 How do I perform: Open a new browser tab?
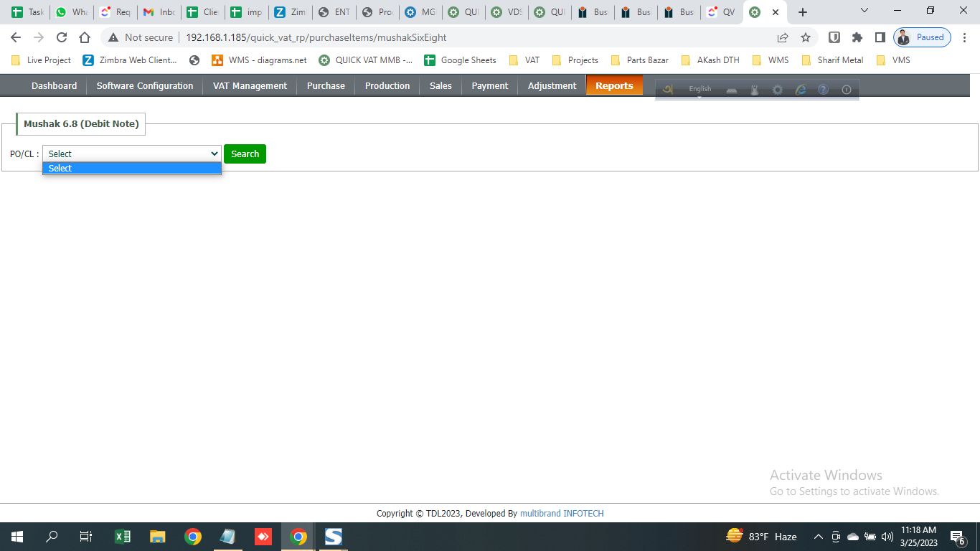click(803, 12)
